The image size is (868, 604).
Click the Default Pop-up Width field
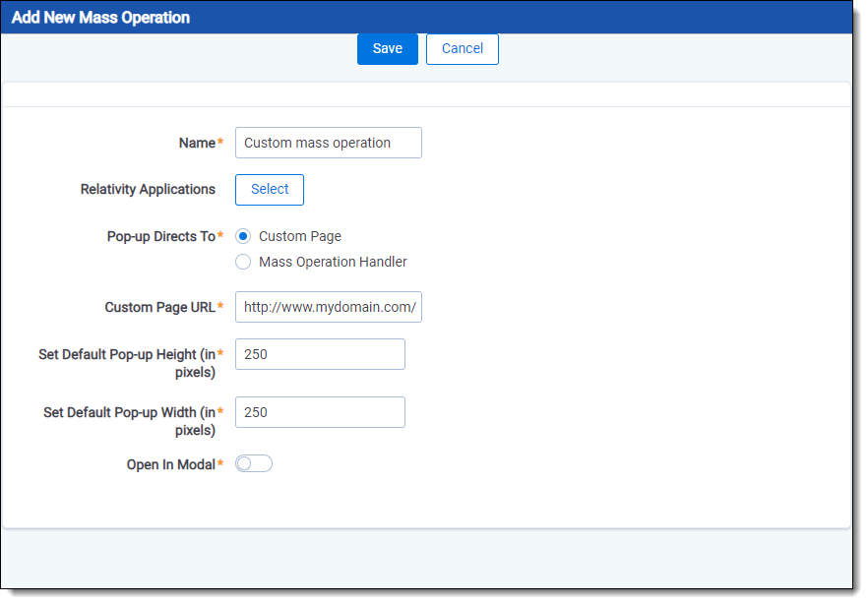tap(319, 412)
